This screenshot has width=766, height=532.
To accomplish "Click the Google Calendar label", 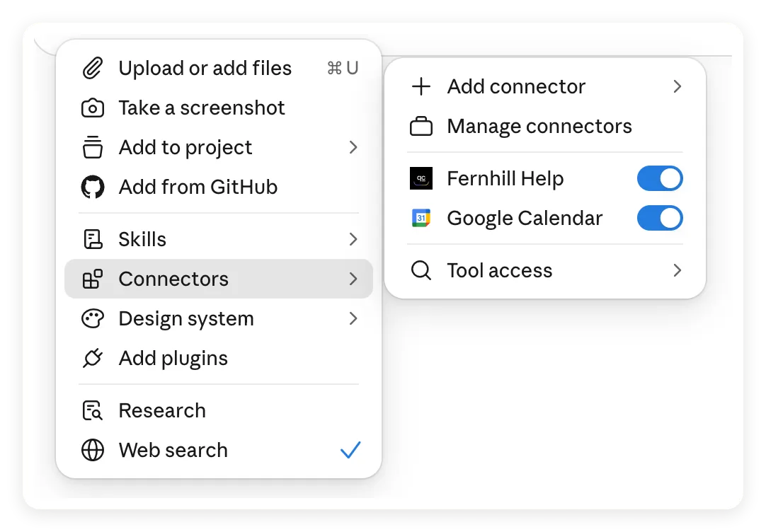I will 525,218.
